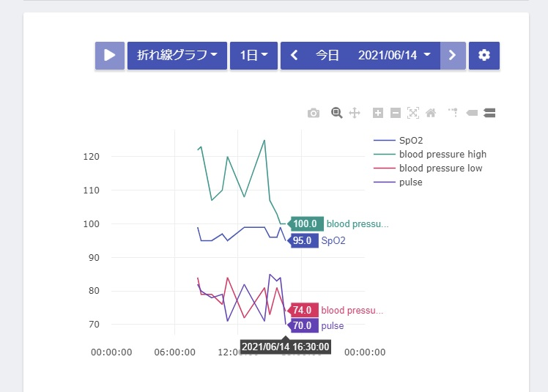Viewport: 548px width, 392px height.
Task: Toggle spike lines icon
Action: click(453, 113)
